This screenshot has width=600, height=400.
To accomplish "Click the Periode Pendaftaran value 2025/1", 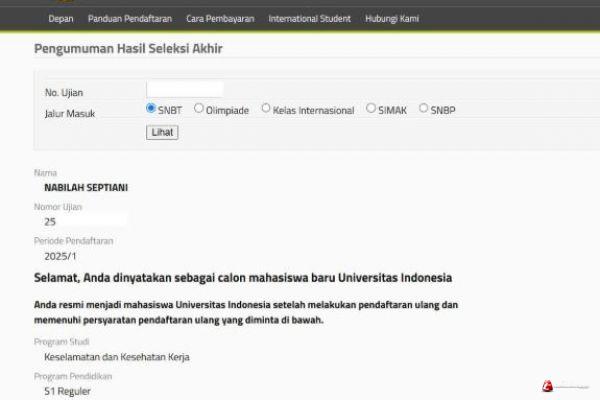I will tap(61, 255).
